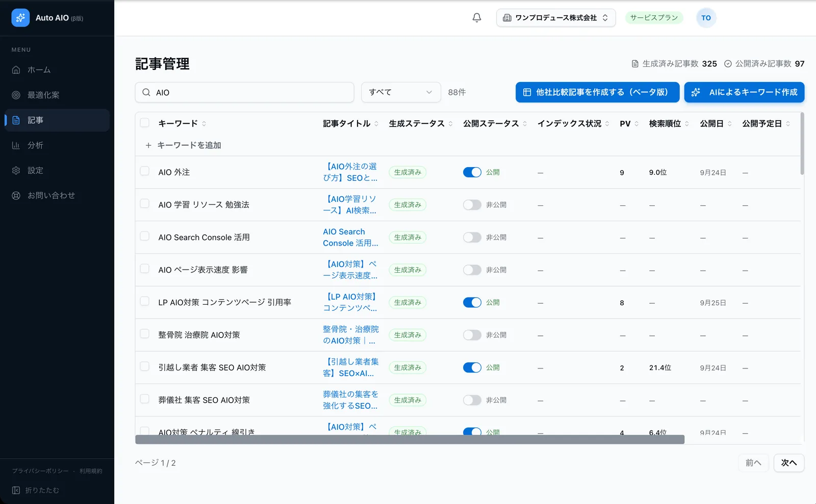This screenshot has height=504, width=816.
Task: Click 他社比較記事を作成する（ベータ版） button
Action: (x=597, y=92)
